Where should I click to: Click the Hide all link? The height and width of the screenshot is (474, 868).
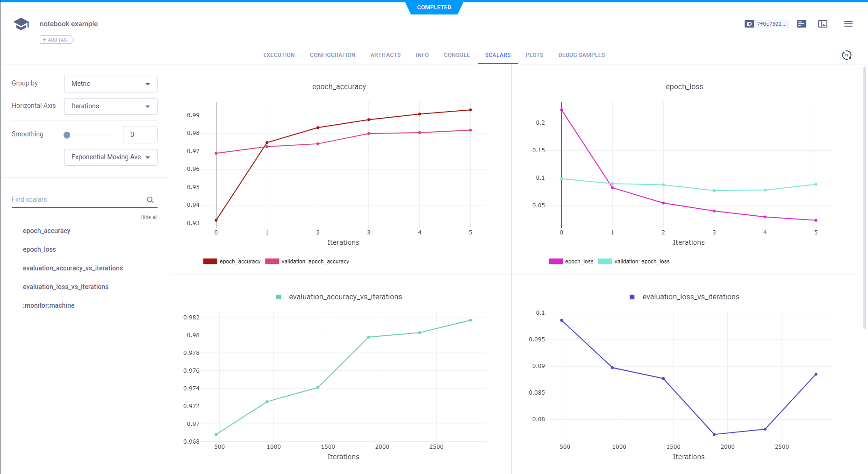[x=149, y=217]
